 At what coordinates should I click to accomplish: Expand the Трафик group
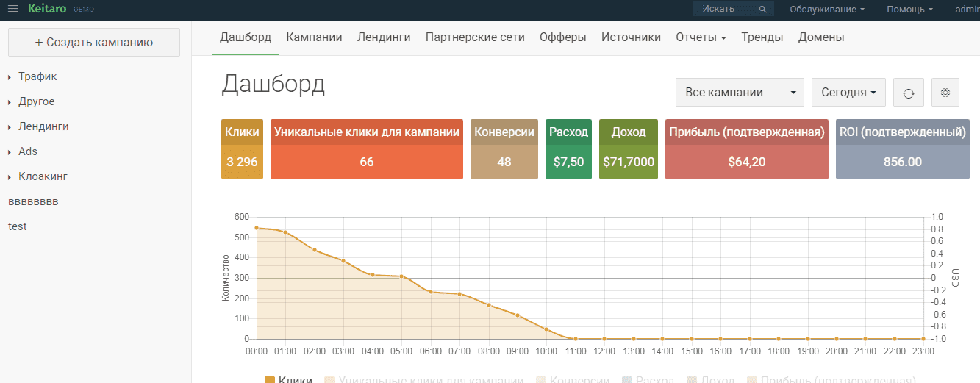tap(37, 76)
